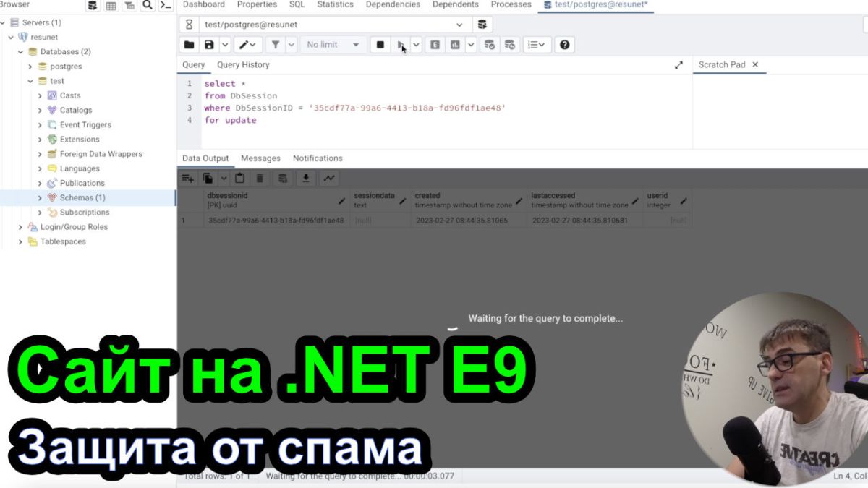Switch to the Dashboard tab
The height and width of the screenshot is (488, 868).
204,4
